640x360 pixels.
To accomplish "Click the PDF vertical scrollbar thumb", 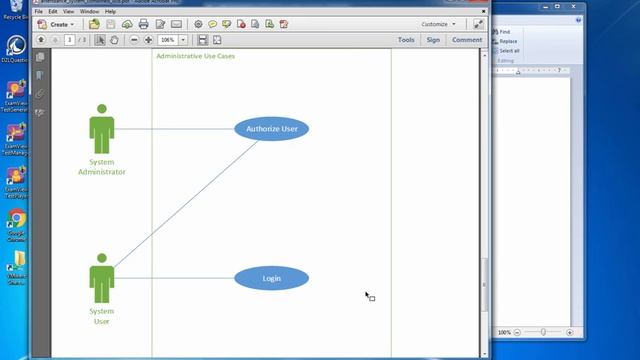I will [484, 285].
